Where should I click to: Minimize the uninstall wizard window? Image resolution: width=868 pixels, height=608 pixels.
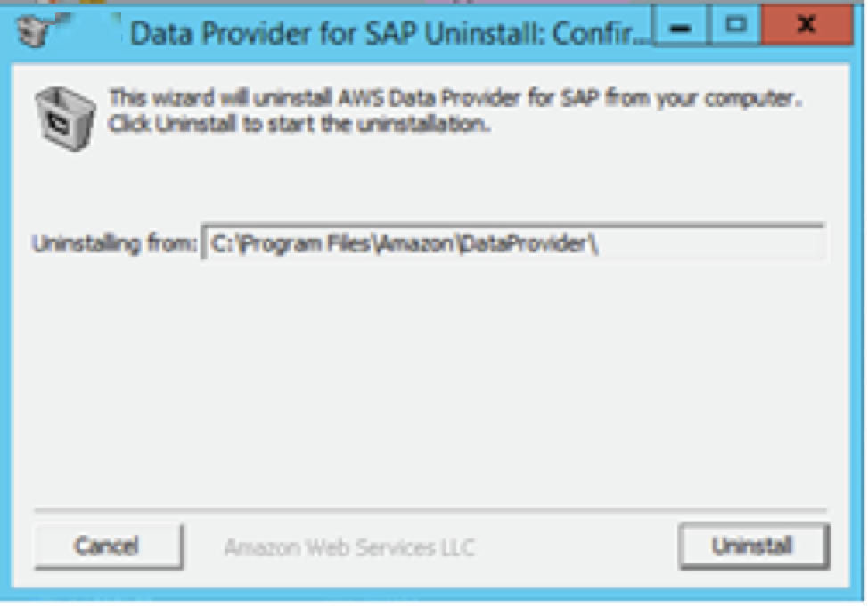tap(680, 27)
